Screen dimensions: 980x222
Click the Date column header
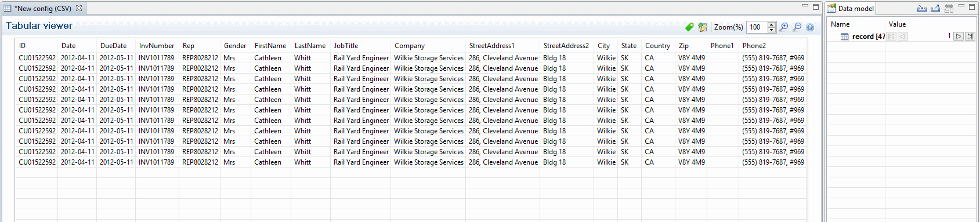pyautogui.click(x=77, y=46)
